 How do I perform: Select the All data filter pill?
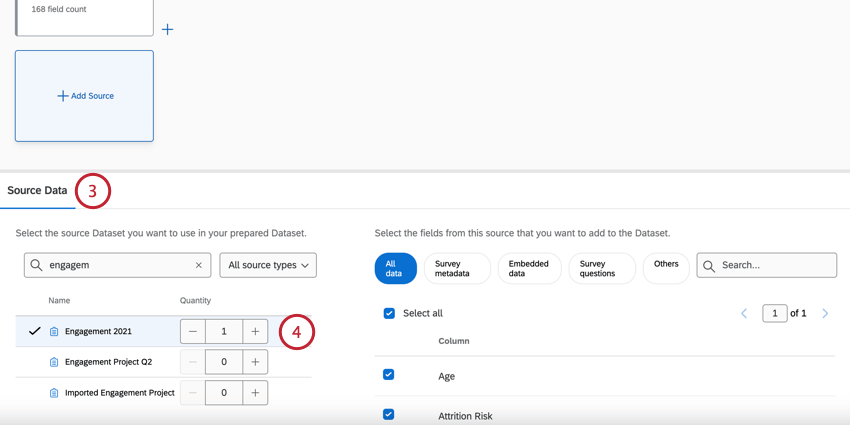point(396,268)
